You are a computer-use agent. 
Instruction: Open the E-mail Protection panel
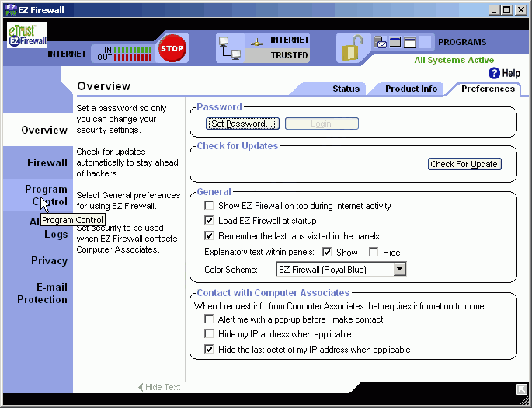tap(42, 293)
